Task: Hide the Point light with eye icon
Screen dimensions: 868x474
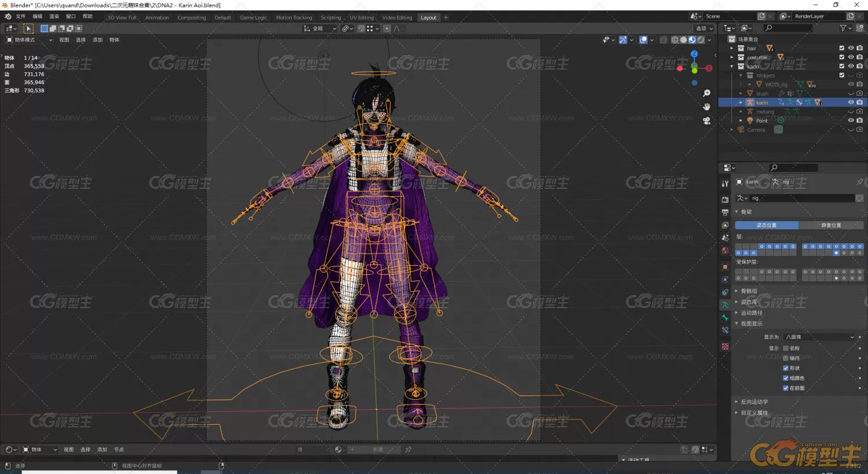Action: click(851, 120)
